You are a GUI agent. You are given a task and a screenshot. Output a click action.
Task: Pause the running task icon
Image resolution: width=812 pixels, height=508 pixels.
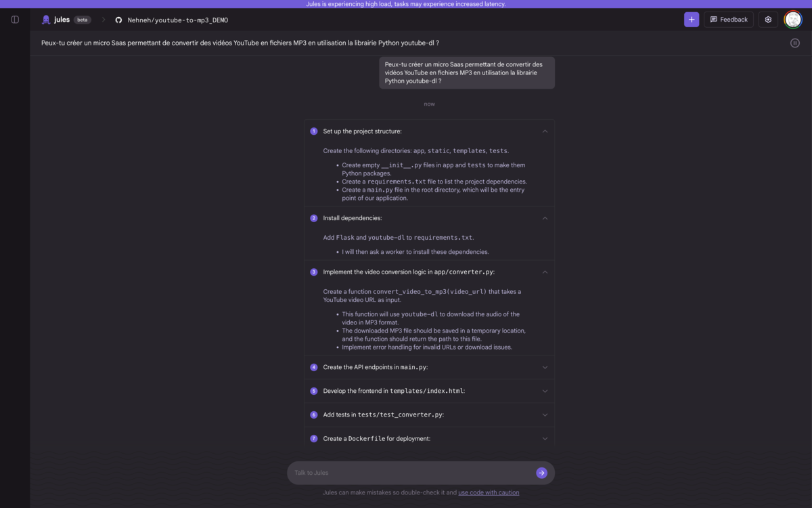coord(795,43)
